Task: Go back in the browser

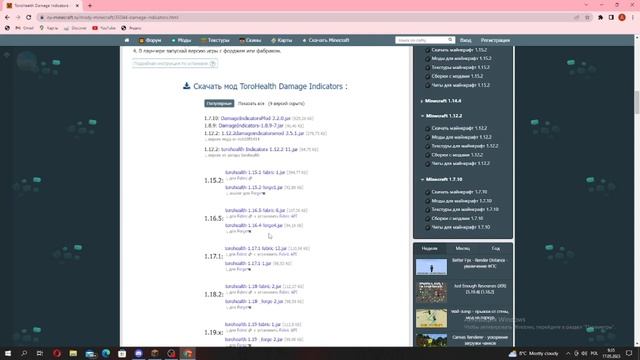Action: [7, 18]
